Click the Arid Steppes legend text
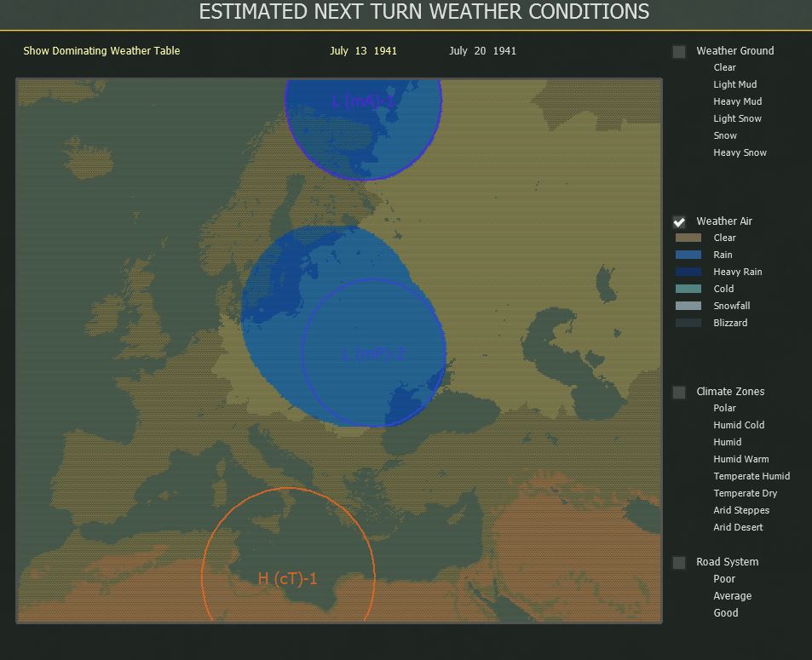Viewport: 812px width, 660px height. pos(741,510)
